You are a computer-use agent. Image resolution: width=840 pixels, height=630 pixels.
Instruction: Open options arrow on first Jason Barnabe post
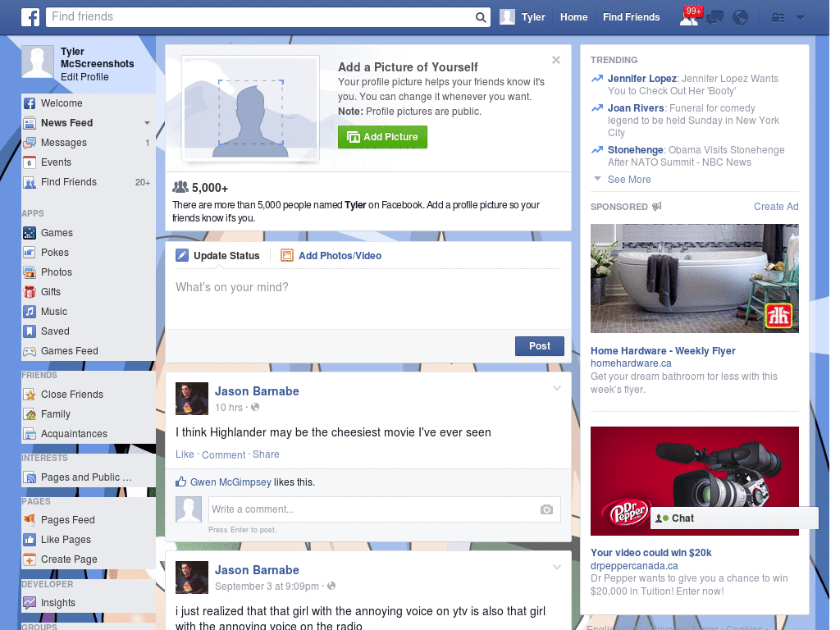point(557,388)
